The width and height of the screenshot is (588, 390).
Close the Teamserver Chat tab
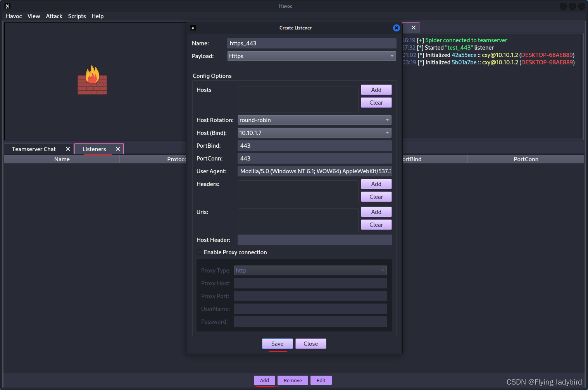68,149
